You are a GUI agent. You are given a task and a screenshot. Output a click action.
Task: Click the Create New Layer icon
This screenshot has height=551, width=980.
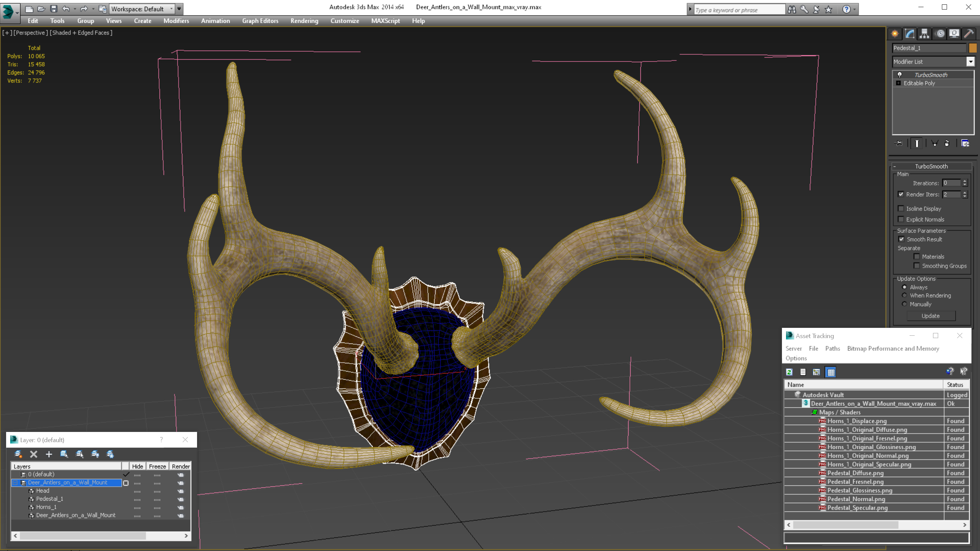18,454
